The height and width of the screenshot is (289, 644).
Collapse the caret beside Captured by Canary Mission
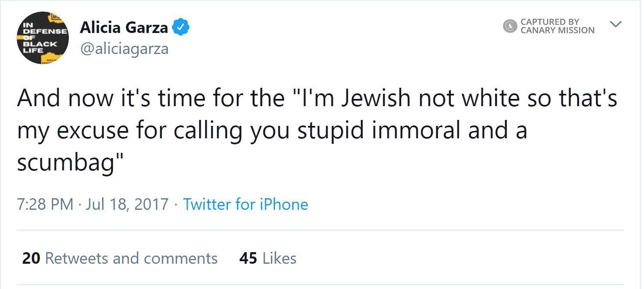[x=616, y=25]
